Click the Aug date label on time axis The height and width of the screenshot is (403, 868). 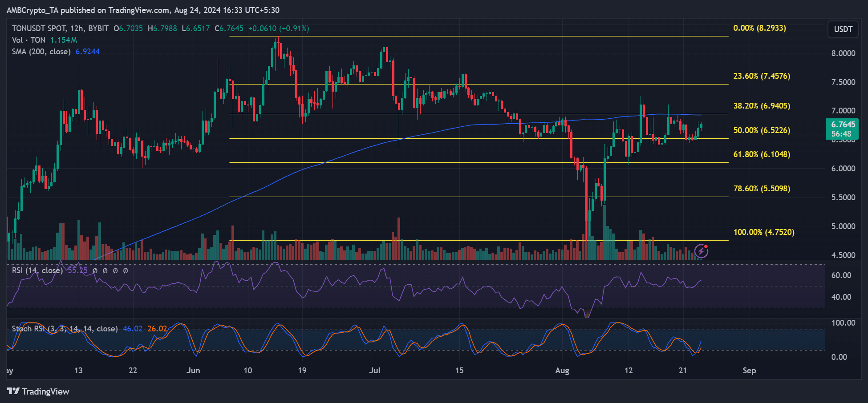(562, 371)
